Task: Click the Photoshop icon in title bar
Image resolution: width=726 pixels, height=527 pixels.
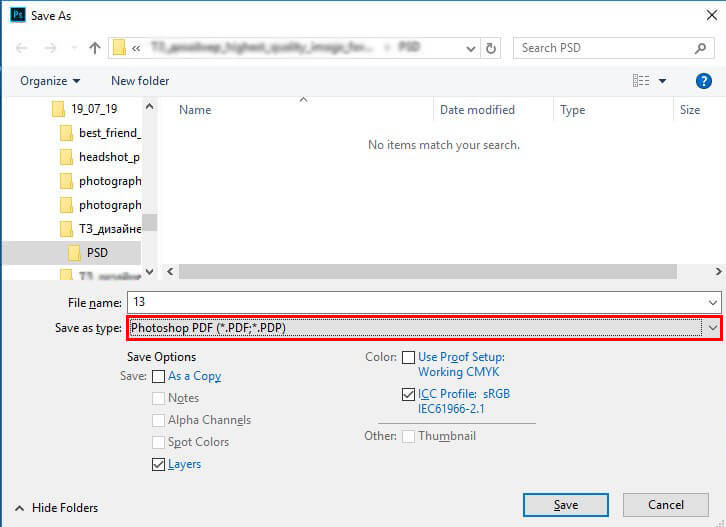Action: [x=18, y=15]
